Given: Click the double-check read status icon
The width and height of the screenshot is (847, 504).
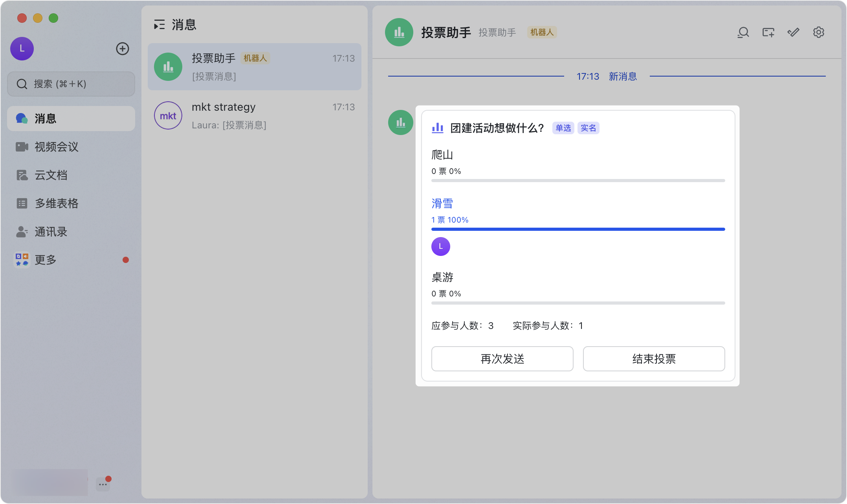Looking at the screenshot, I should [793, 32].
